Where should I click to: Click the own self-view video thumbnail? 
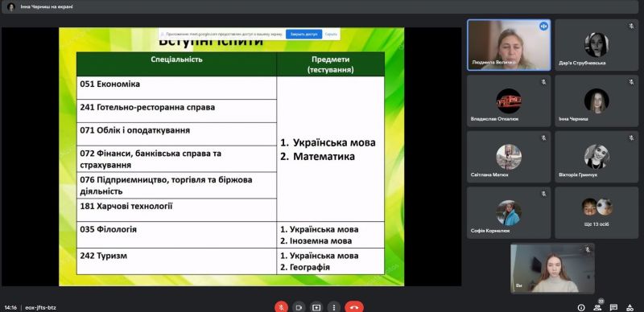(x=552, y=269)
